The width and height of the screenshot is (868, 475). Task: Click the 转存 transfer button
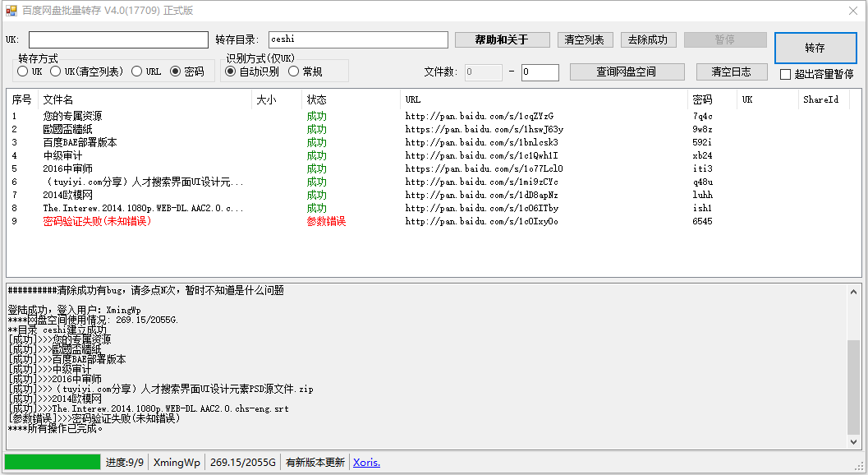[815, 48]
